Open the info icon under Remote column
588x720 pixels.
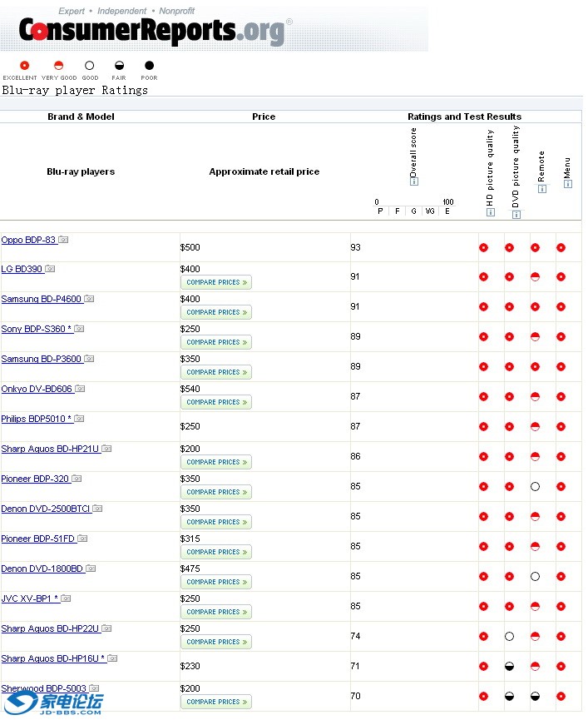click(541, 189)
